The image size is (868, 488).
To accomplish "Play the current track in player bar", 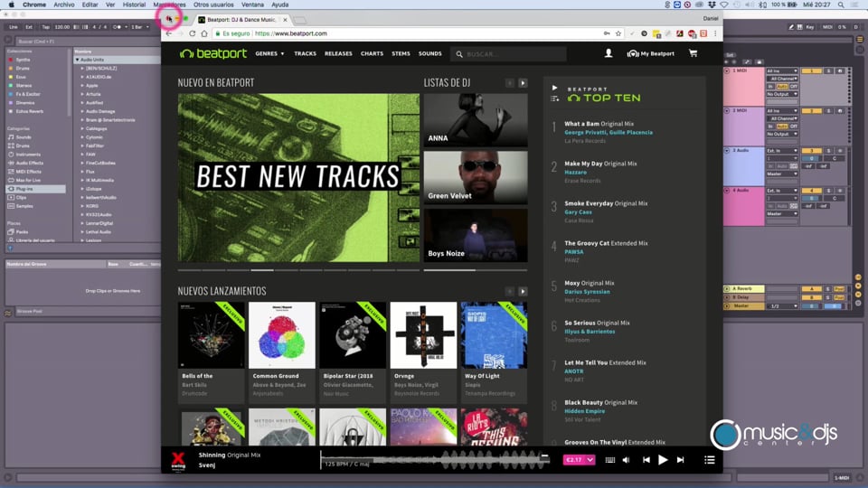I will tap(663, 460).
